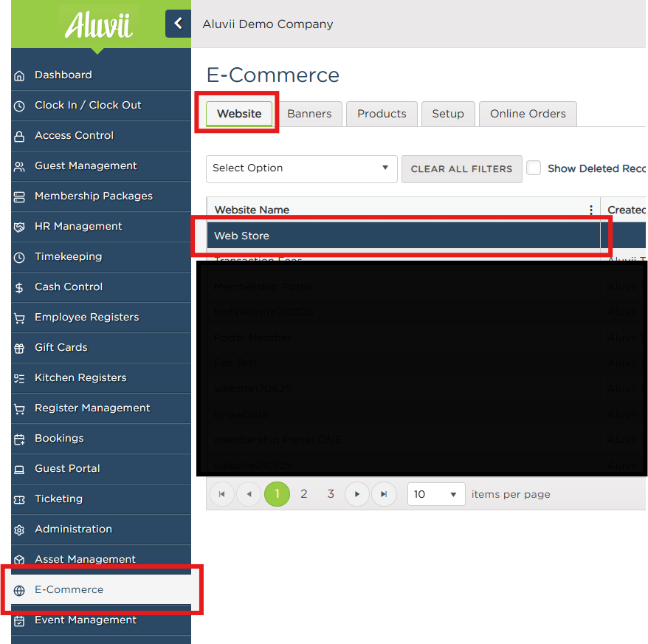Click the Timekeeping clock icon
Viewport: 648px width, 644px height.
pyautogui.click(x=19, y=257)
